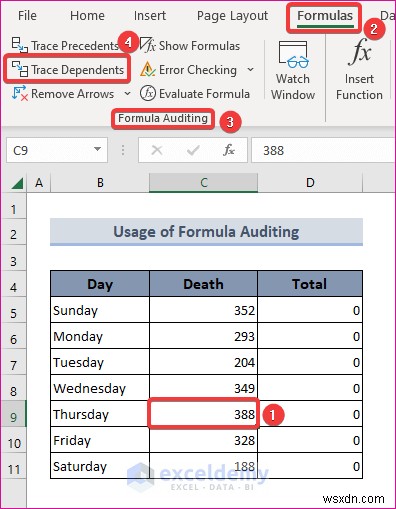Click the Trace Dependents icon
Image resolution: width=396 pixels, height=509 pixels.
click(19, 69)
